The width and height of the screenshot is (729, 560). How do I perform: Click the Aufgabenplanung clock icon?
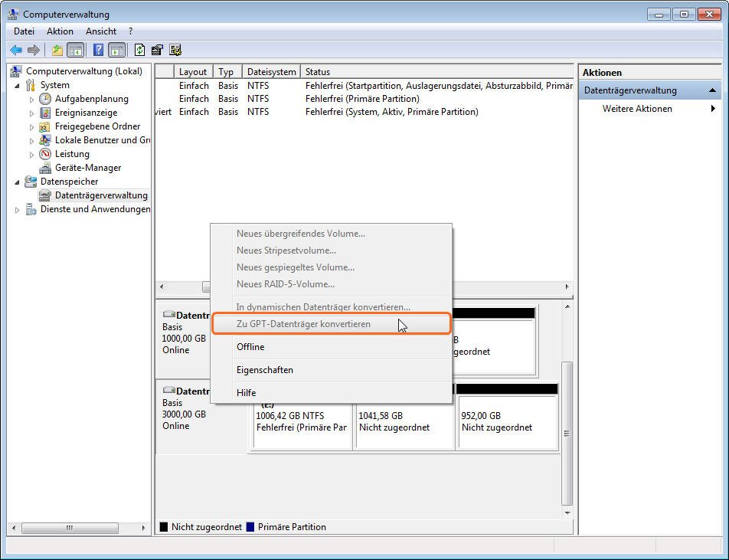point(45,99)
